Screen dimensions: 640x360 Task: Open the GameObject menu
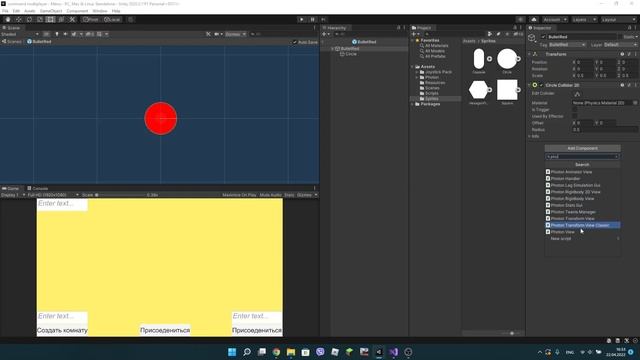pos(51,11)
